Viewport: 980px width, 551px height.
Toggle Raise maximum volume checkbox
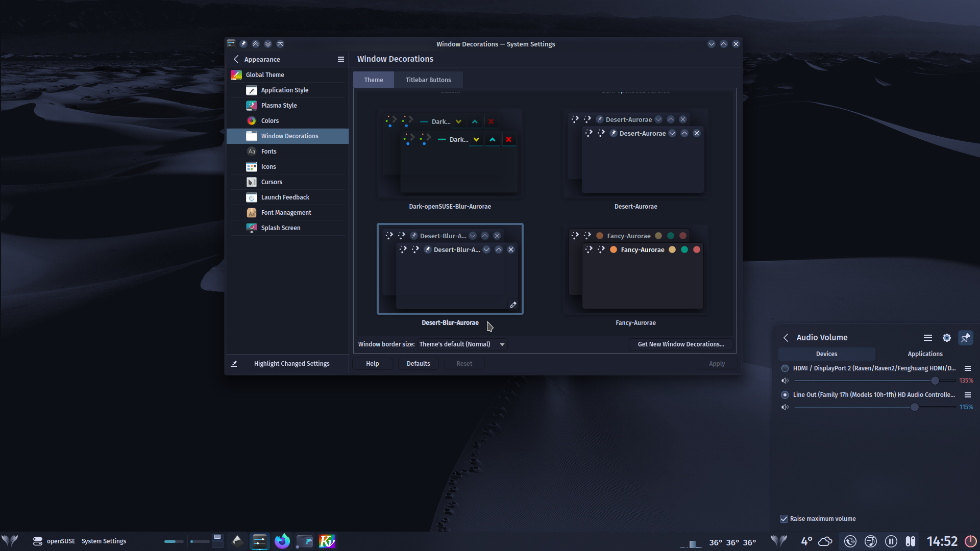pyautogui.click(x=785, y=519)
